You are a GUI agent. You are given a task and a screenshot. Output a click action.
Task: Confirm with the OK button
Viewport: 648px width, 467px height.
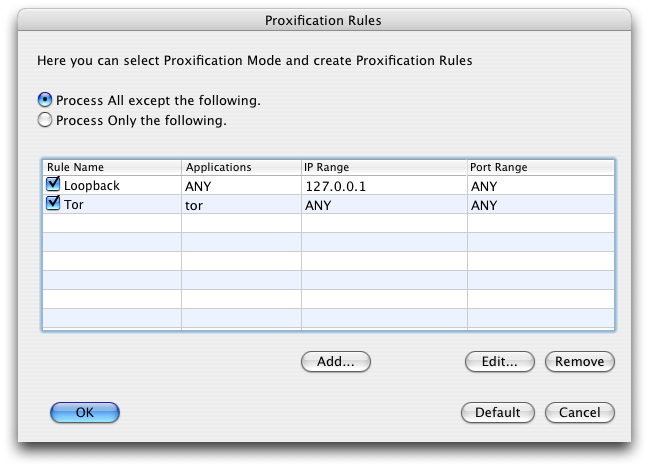click(x=85, y=412)
